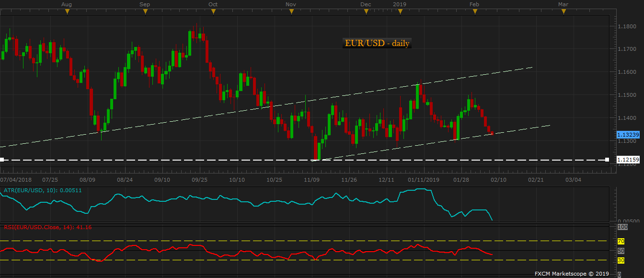Viewport: 644px width, 278px height.
Task: Grab the right handle of the 1.12159 line
Action: click(607, 160)
